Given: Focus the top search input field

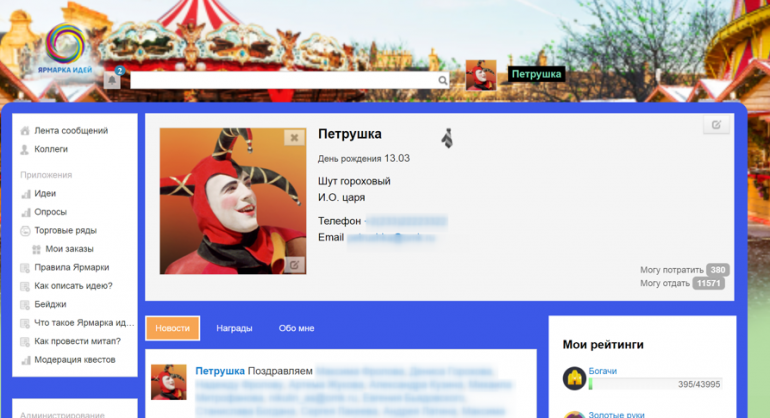Looking at the screenshot, I should (280, 81).
